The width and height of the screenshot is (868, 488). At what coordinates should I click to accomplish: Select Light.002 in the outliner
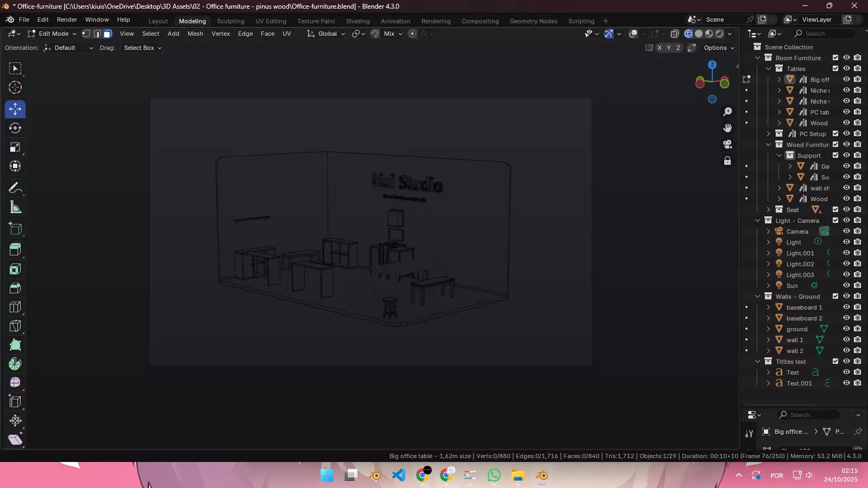[x=800, y=264]
